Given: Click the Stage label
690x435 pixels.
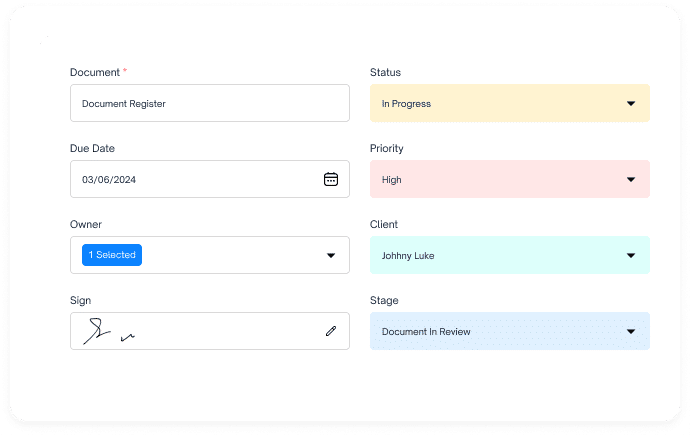Looking at the screenshot, I should click(x=384, y=301).
